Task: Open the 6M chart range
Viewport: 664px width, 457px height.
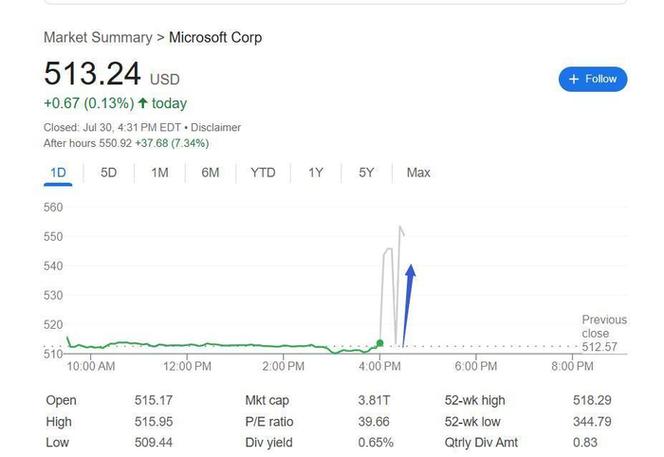Action: point(210,173)
